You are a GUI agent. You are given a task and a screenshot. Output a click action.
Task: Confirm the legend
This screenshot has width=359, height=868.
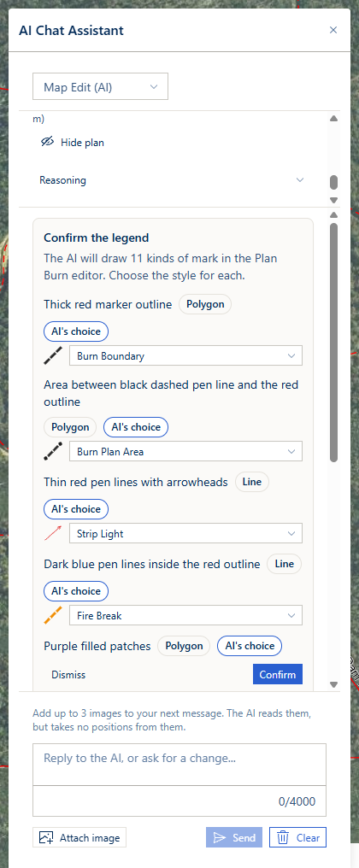[x=278, y=675]
